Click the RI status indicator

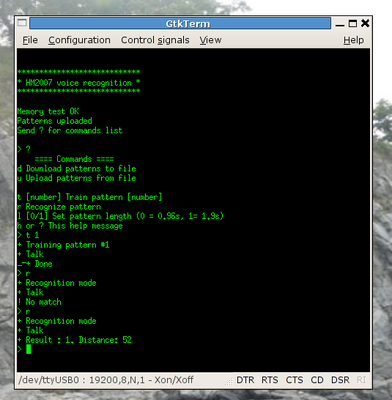361,380
